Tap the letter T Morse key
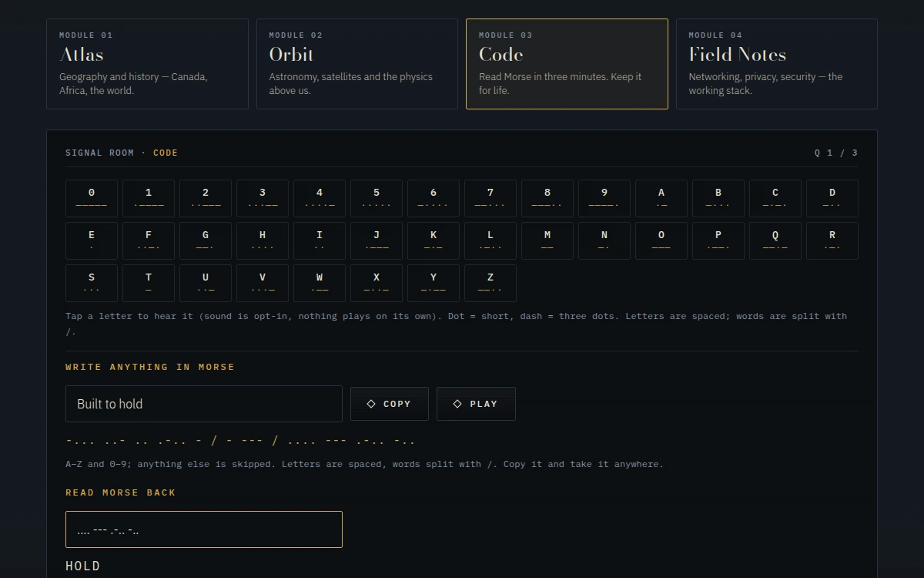Viewport: 924px width, 578px height. (149, 283)
